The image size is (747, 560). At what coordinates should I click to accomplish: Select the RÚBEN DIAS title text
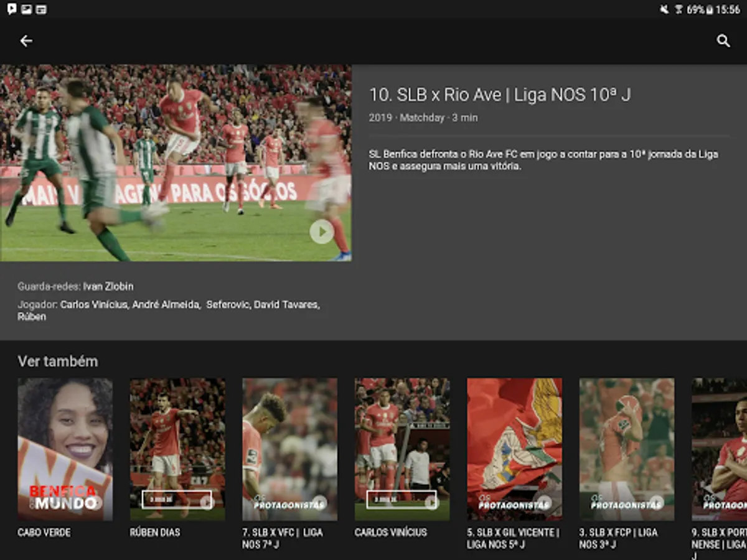coord(155,533)
